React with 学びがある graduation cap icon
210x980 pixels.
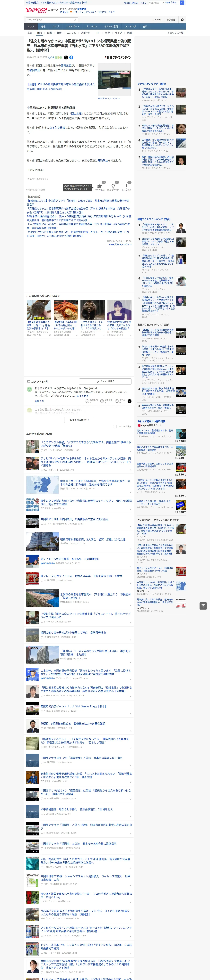click(100, 186)
